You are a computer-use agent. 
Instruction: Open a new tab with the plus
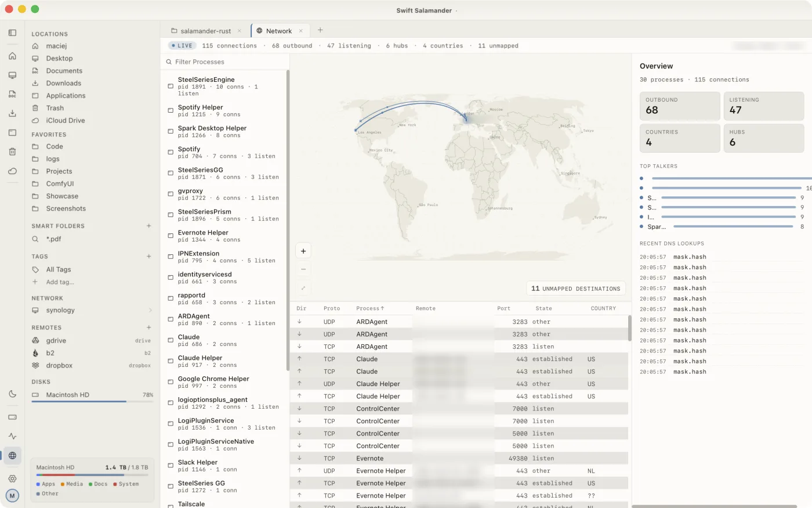(x=320, y=30)
